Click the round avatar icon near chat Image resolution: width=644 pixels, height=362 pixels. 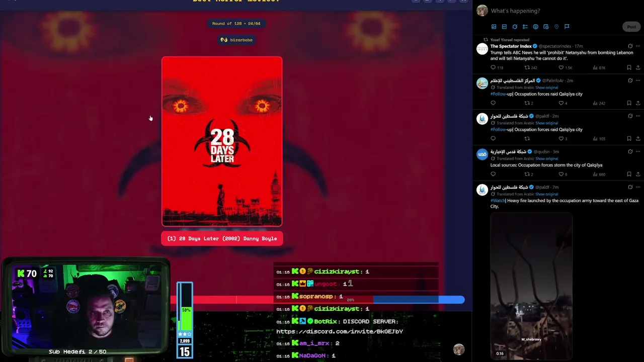[458, 349]
